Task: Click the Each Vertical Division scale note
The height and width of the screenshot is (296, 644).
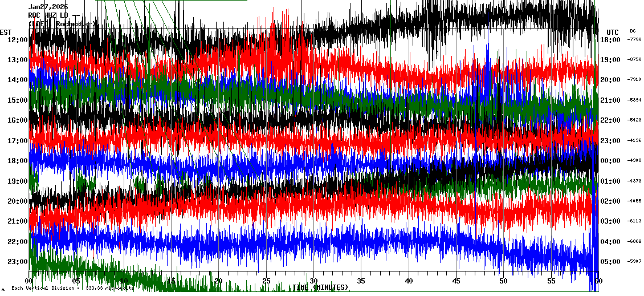Action: [x=71, y=288]
